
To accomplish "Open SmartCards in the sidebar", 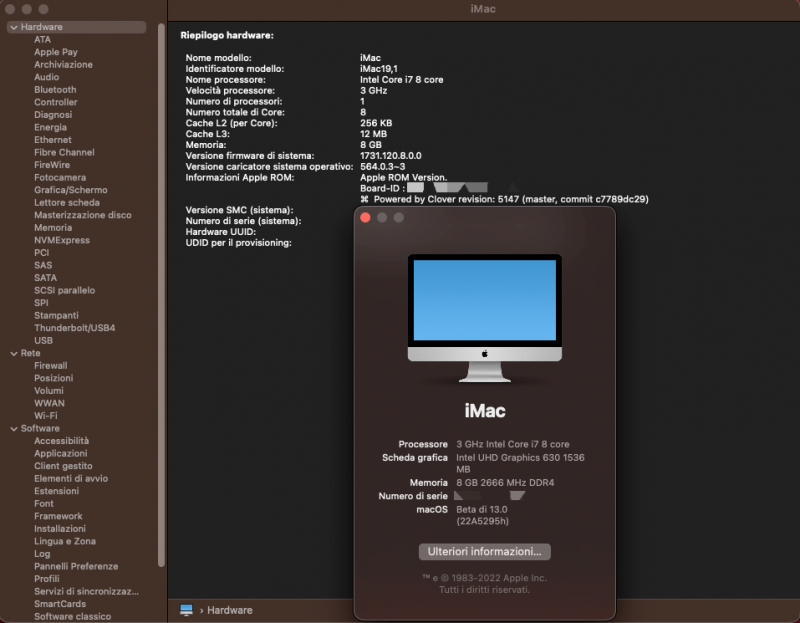I will [x=60, y=604].
